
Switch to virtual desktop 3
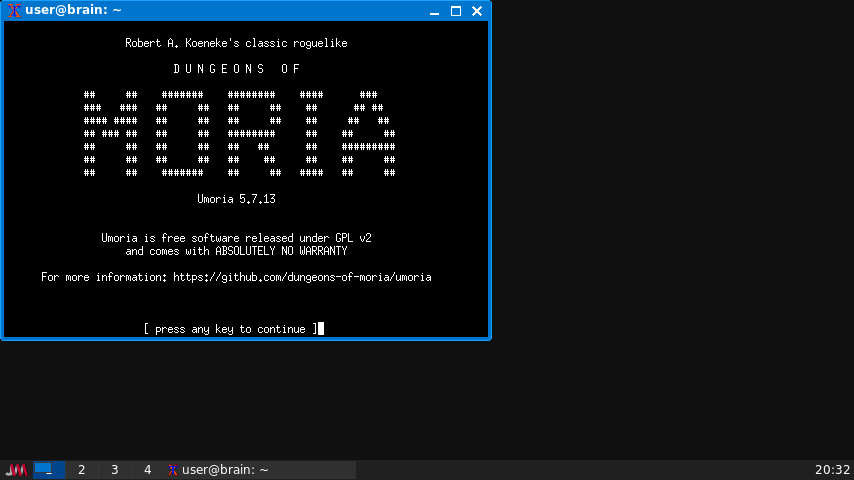(114, 470)
